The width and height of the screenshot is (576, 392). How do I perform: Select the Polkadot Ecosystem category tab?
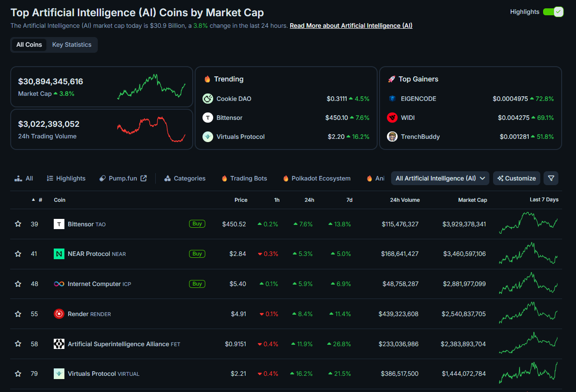point(316,178)
